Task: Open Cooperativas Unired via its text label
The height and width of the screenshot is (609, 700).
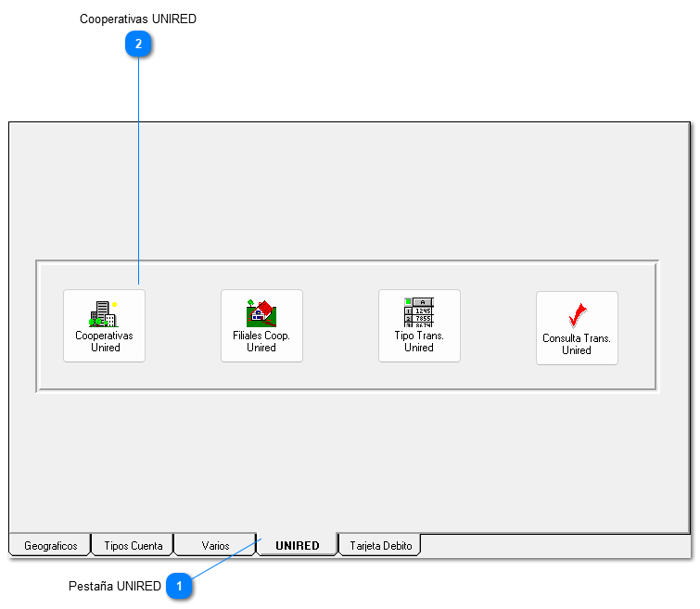Action: pos(104,342)
